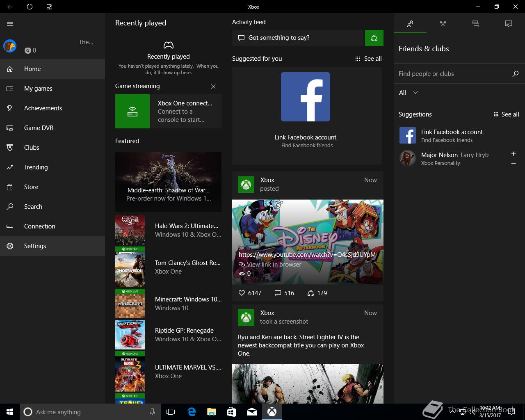This screenshot has height=420, width=525.
Task: Select Riptide GP: Renegade entry
Action: 169,335
